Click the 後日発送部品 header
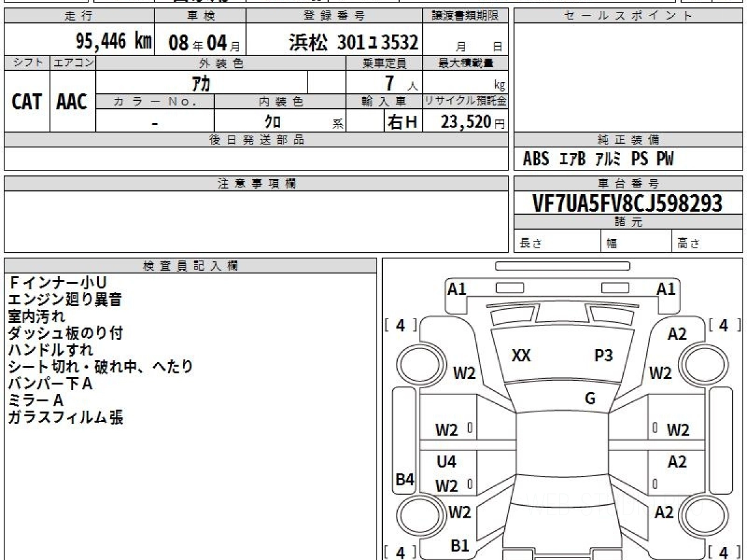This screenshot has width=747, height=560. pos(256,140)
